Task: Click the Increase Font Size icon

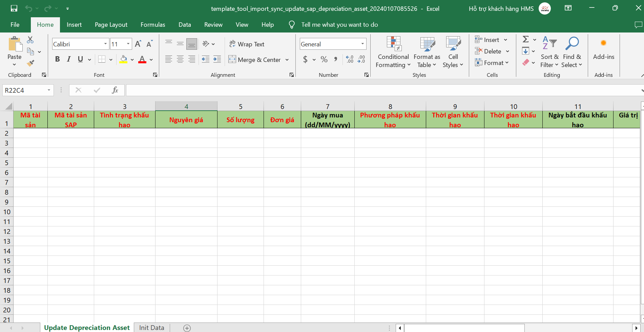Action: [138, 44]
